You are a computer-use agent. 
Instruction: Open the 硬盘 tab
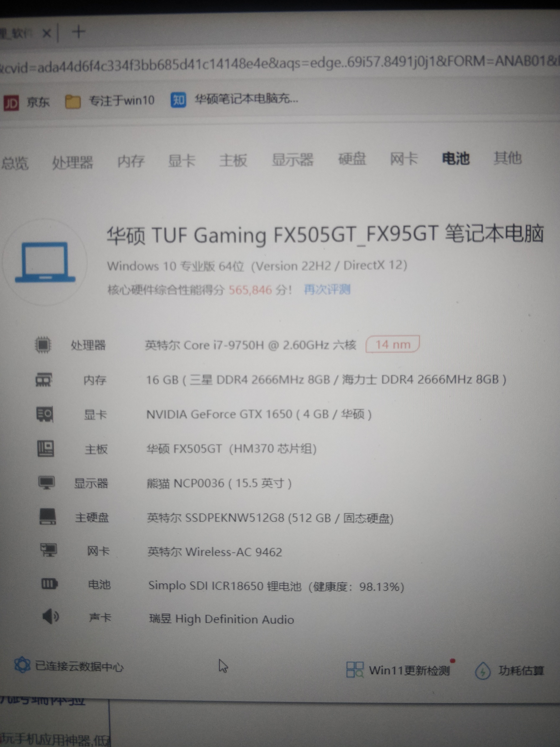pyautogui.click(x=352, y=159)
